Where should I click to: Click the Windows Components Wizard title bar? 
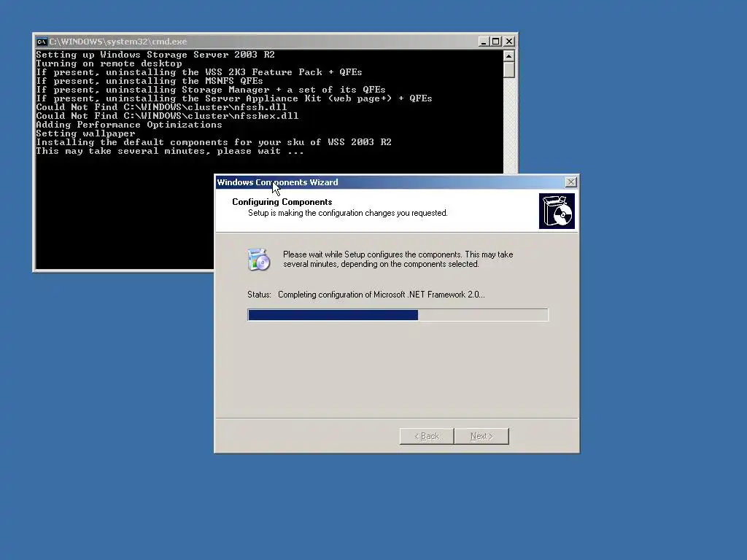coord(397,182)
